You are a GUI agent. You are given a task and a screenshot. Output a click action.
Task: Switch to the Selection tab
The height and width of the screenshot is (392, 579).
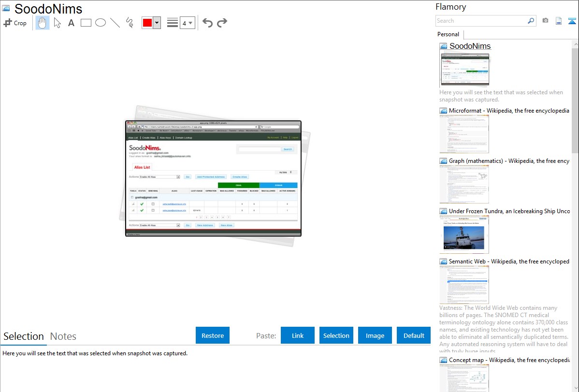[24, 336]
